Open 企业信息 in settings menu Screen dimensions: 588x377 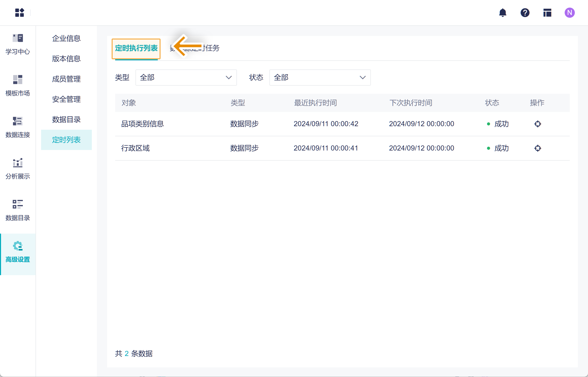click(66, 39)
